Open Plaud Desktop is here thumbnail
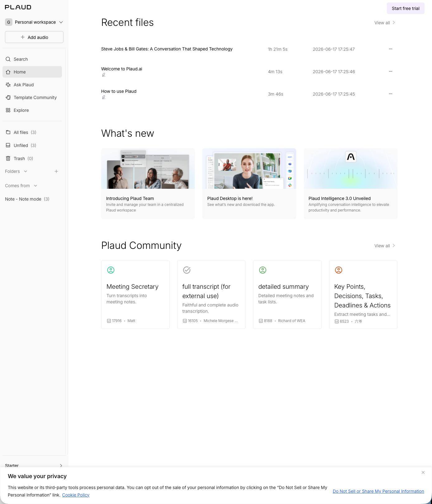Image resolution: width=432 pixels, height=504 pixels. click(249, 169)
